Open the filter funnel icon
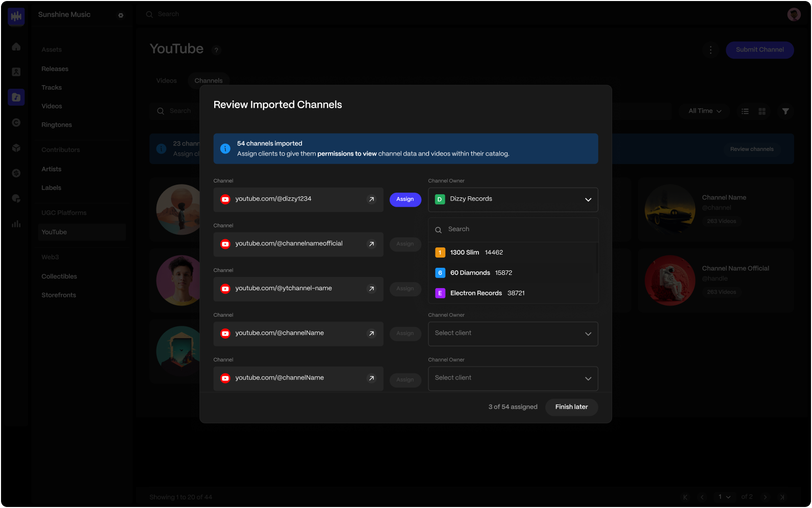The width and height of the screenshot is (812, 508). point(785,111)
